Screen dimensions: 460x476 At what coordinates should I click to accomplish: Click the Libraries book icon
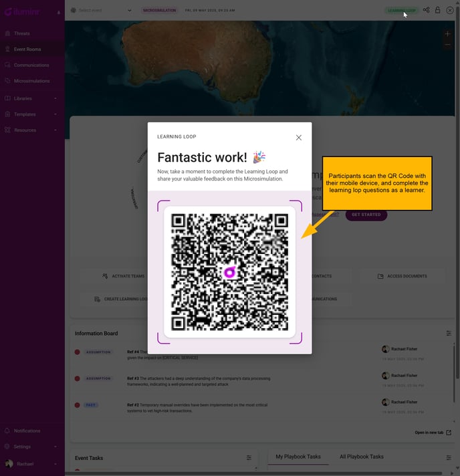[7, 98]
